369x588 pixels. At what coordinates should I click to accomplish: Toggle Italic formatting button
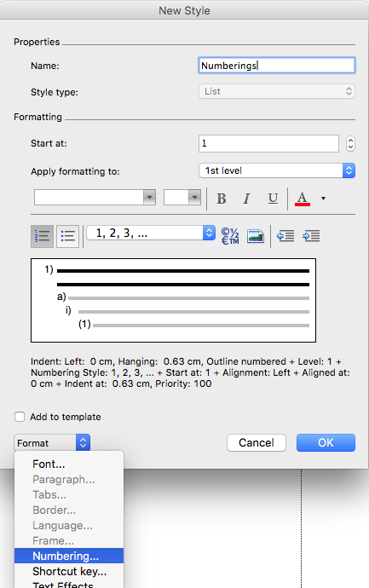pyautogui.click(x=247, y=199)
